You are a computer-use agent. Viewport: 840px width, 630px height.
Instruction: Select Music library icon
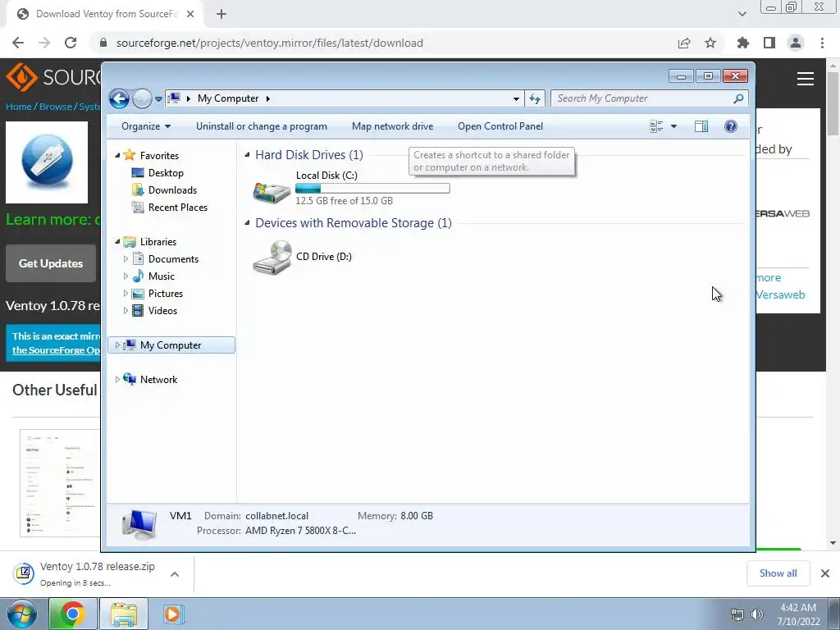pos(138,276)
